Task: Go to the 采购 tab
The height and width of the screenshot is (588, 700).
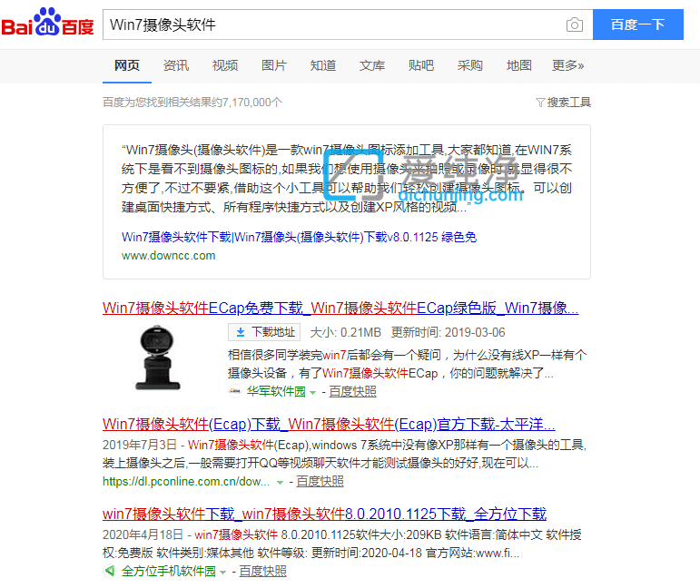Action: [469, 65]
